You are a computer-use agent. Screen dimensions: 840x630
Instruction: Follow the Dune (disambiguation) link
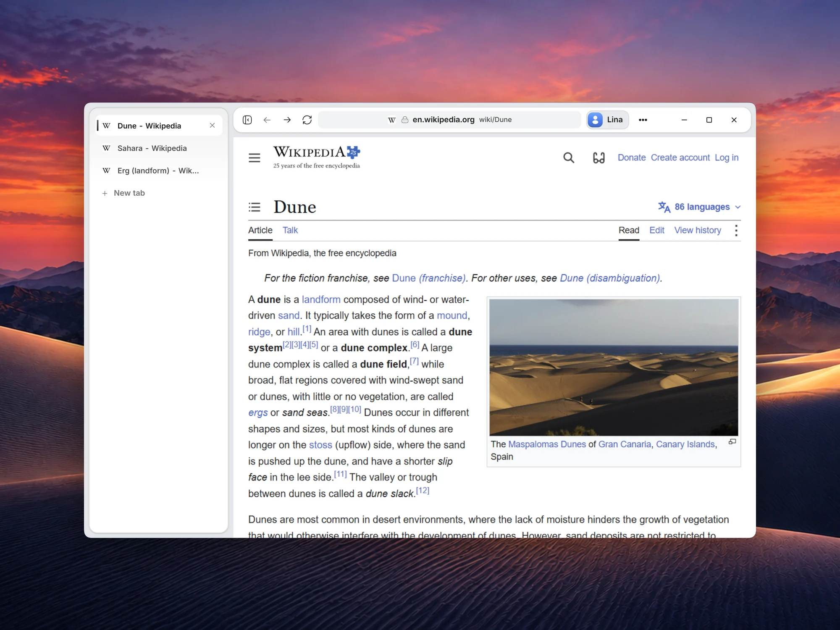pyautogui.click(x=610, y=278)
